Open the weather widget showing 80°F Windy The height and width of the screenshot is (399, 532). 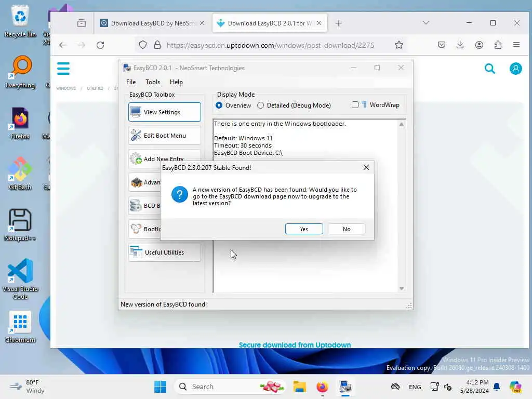tap(27, 387)
